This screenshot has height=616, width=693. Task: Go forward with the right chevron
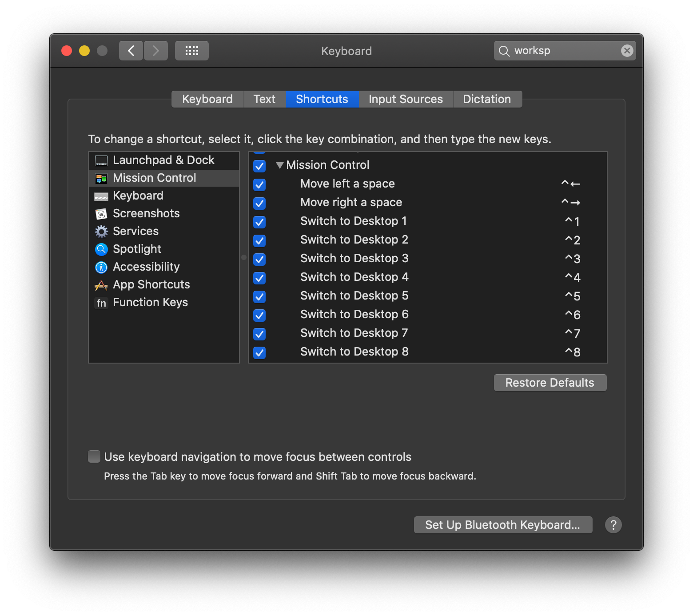click(x=156, y=51)
